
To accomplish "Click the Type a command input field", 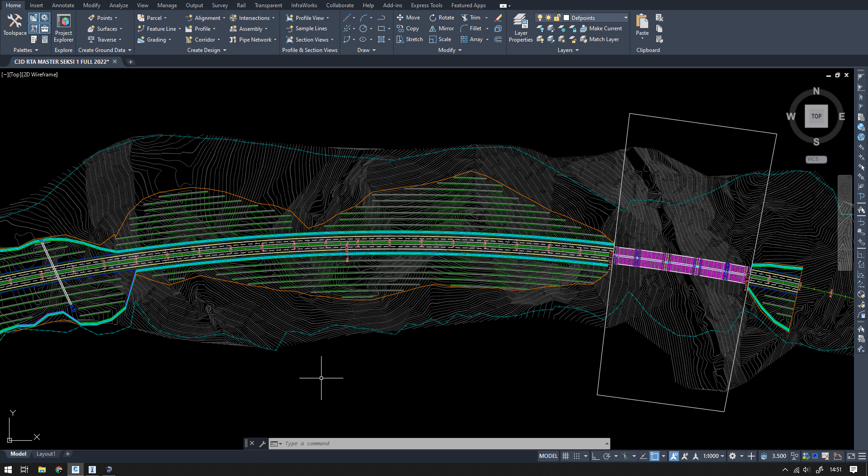I will click(x=407, y=443).
